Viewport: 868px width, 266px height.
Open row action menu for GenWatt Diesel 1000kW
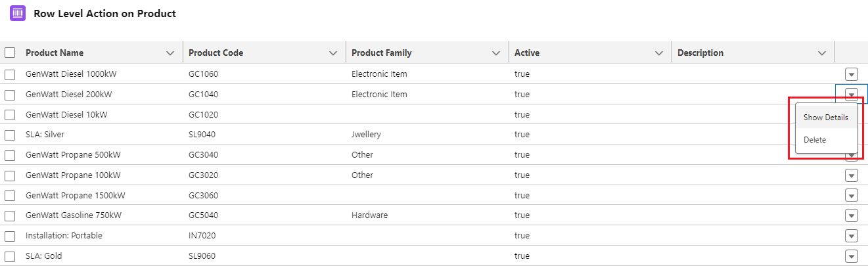[x=852, y=74]
